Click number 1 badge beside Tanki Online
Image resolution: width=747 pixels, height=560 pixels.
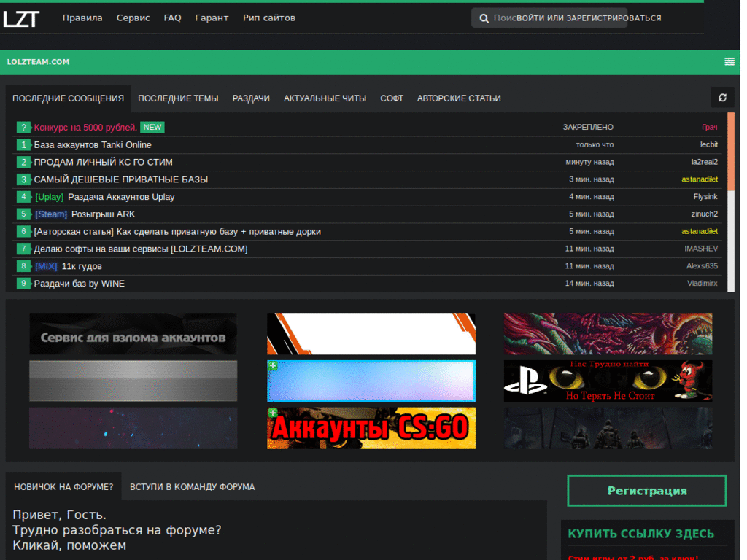[23, 145]
